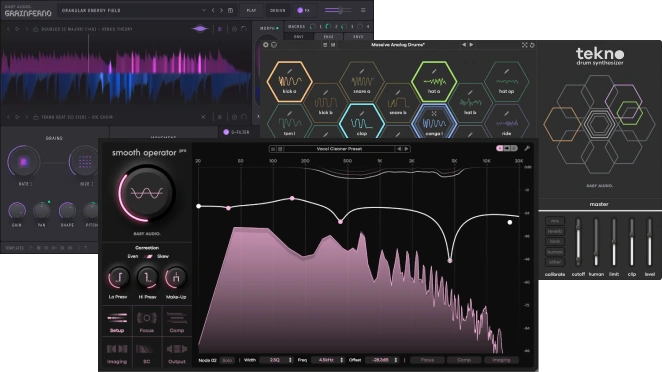The image size is (662, 372).
Task: Select the snare a hexagon pad in Tekno
Action: [362, 81]
